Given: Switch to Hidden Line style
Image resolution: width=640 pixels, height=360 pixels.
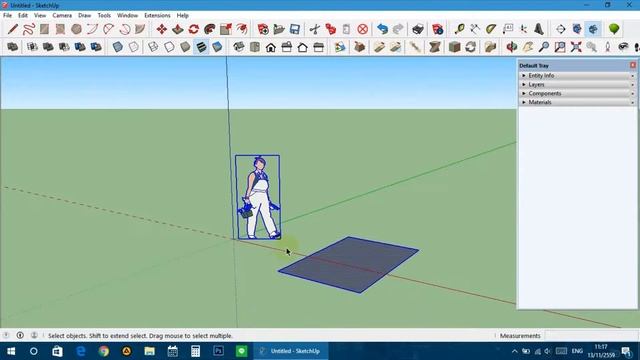Looking at the screenshot, I should click(x=169, y=47).
